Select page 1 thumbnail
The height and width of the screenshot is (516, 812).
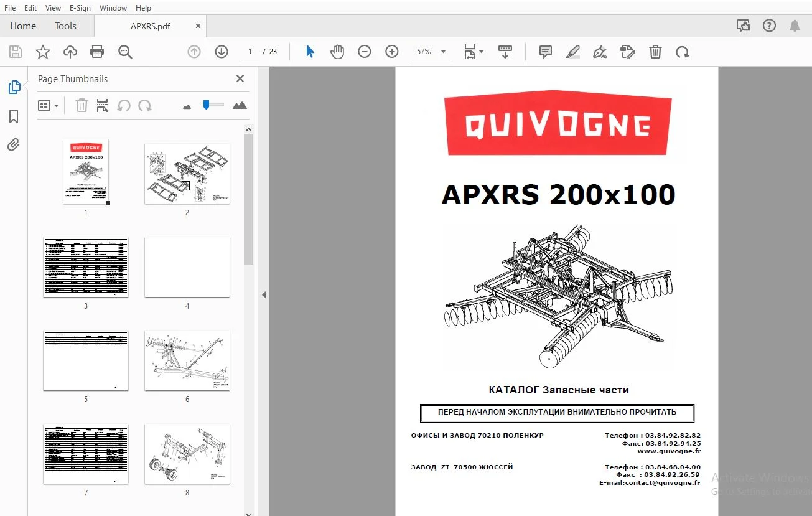pyautogui.click(x=86, y=171)
